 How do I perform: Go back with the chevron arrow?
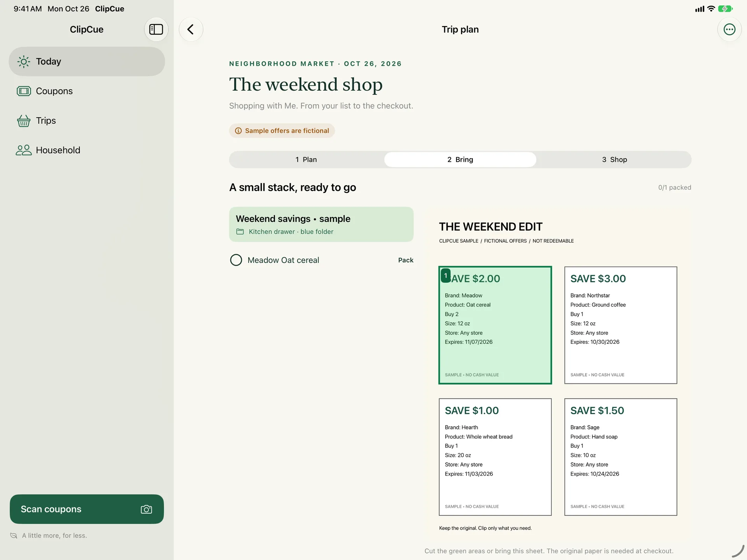[191, 29]
